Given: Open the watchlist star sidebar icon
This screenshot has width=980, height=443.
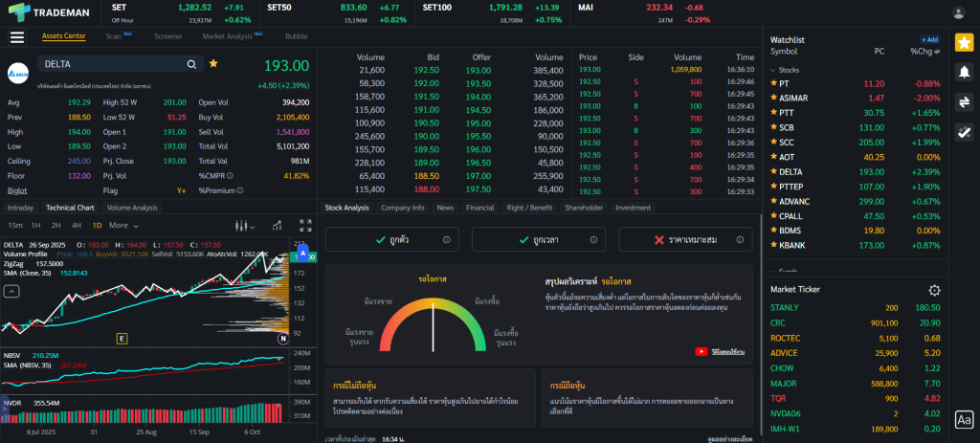Looking at the screenshot, I should pos(964,42).
